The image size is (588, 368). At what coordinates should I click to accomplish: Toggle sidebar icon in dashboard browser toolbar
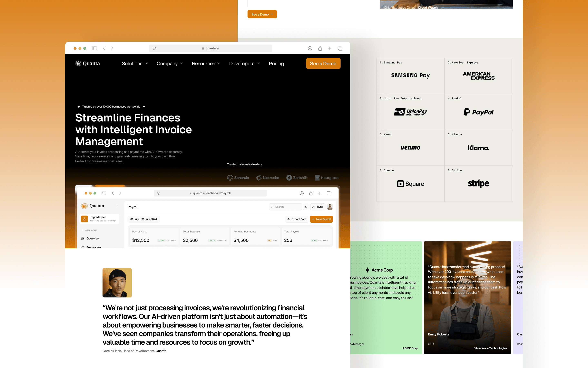point(104,193)
